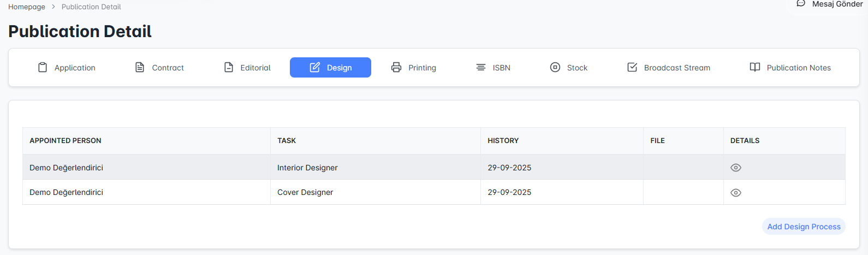Image resolution: width=868 pixels, height=255 pixels.
Task: Switch to the Printing tab
Action: (421, 68)
